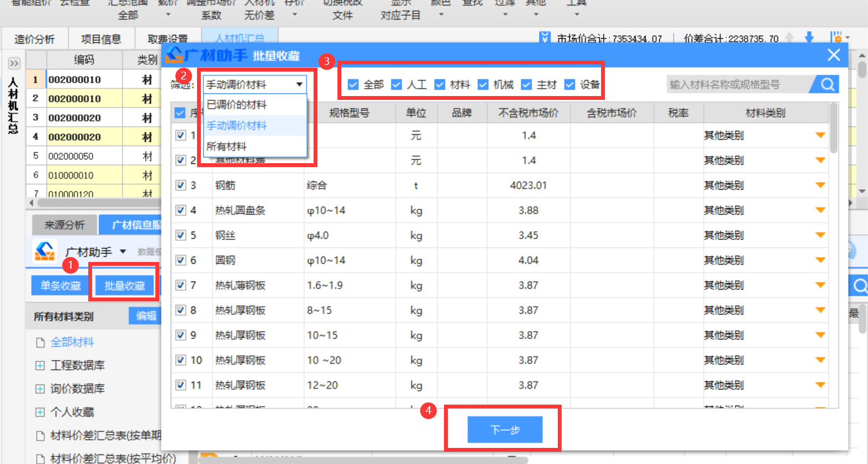Viewport: 868px width, 464px height.
Task: Open the 材料类别 dropdown arrow for 钢筋 row
Action: coord(820,185)
